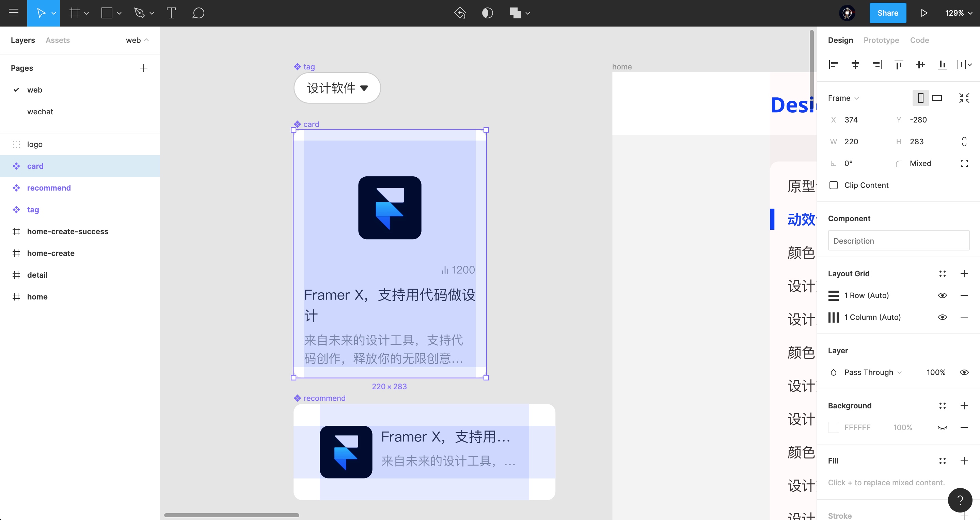Click the Share button top right

click(888, 12)
